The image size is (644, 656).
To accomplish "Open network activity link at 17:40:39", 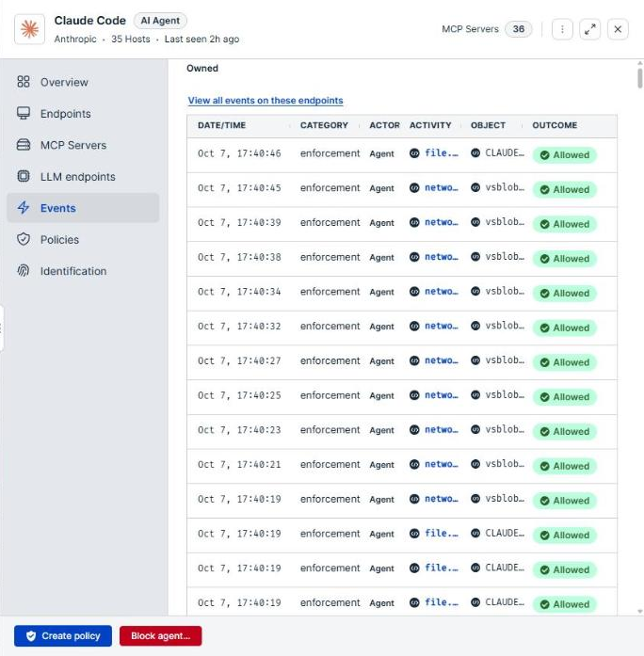I will (441, 222).
